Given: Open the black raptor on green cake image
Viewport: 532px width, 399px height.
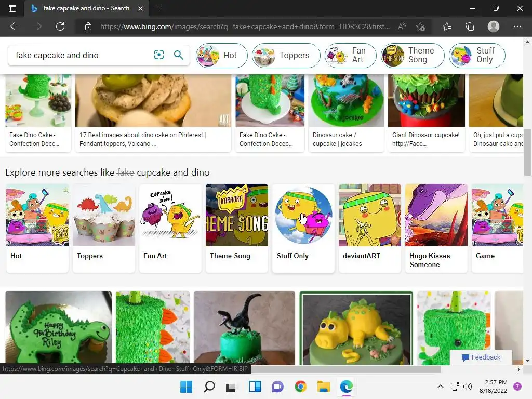Looking at the screenshot, I should (244, 328).
